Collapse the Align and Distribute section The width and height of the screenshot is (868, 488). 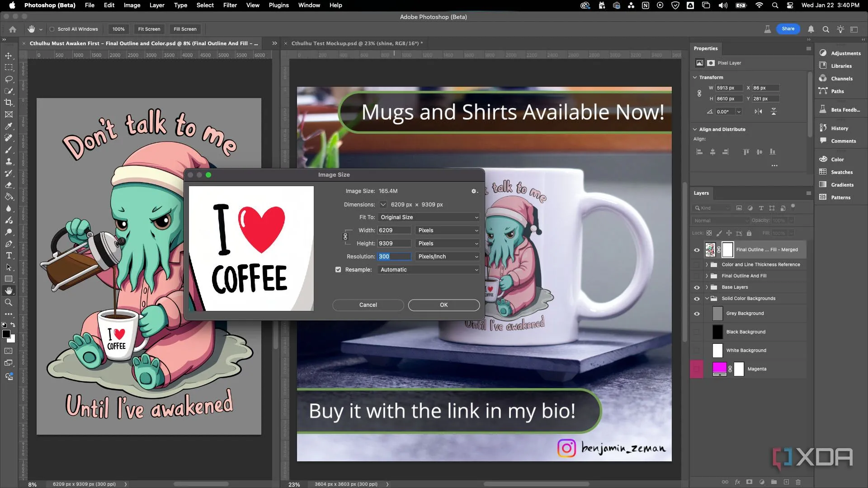click(x=695, y=129)
